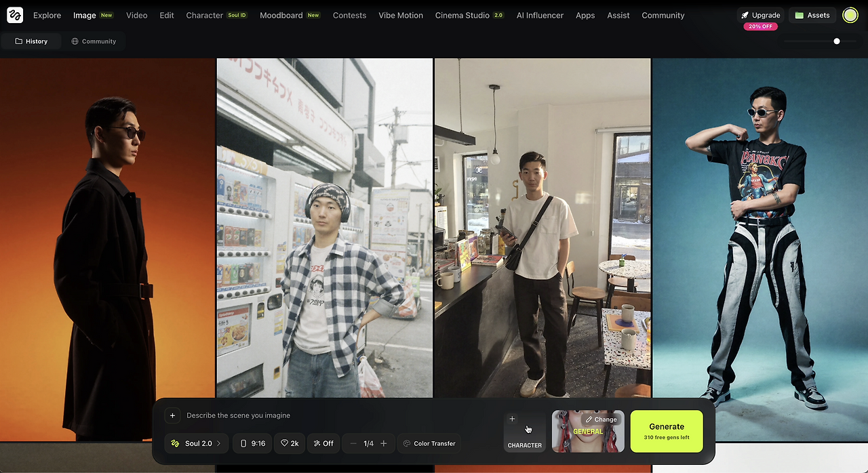The image size is (868, 473).
Task: Click the plus icon in the prompt bar
Action: [172, 415]
